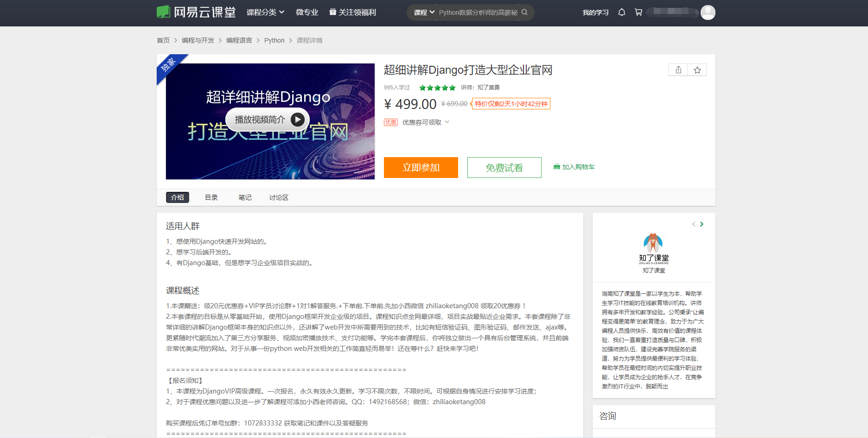Add course via 加入购物车 link
The width and height of the screenshot is (868, 438).
pos(574,167)
